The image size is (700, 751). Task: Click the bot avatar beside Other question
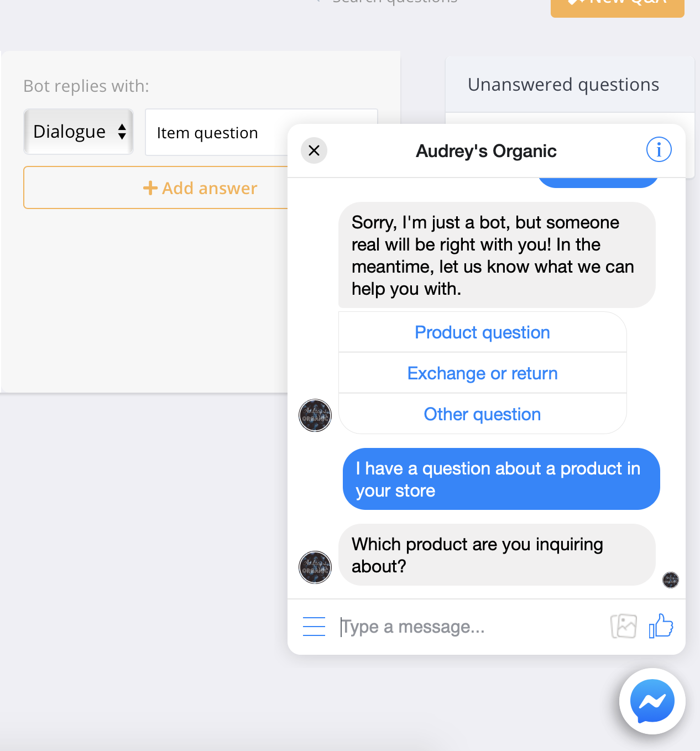315,415
